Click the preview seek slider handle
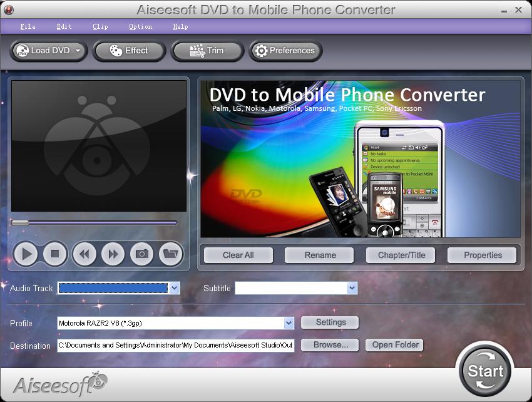 [20, 222]
